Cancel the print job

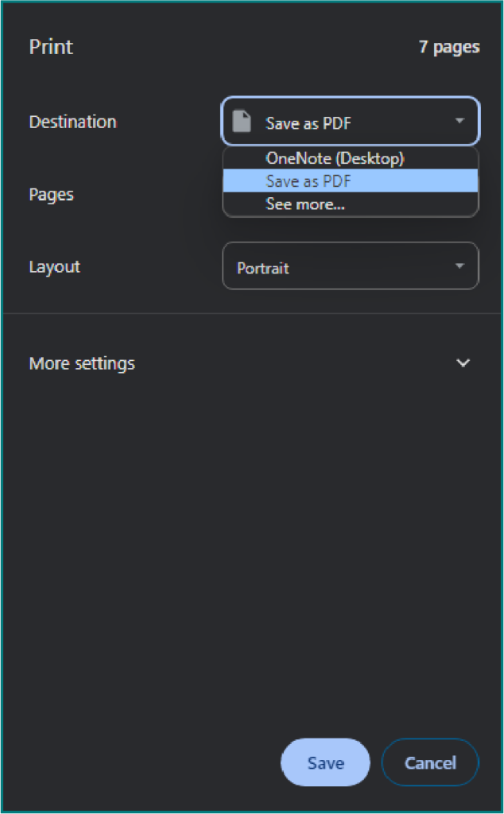pyautogui.click(x=430, y=762)
